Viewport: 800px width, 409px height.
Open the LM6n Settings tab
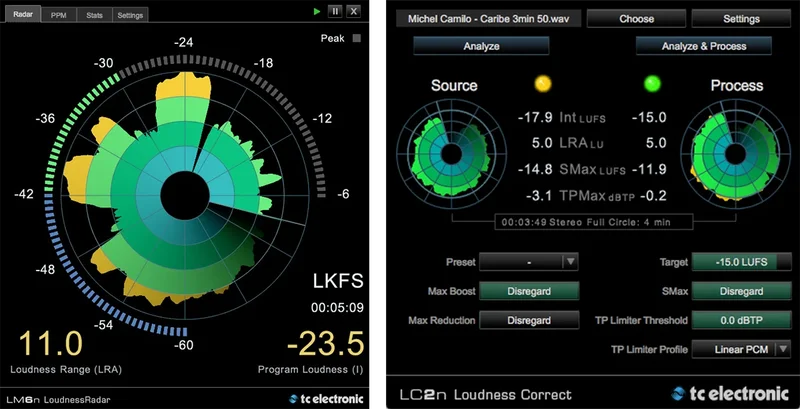(130, 15)
